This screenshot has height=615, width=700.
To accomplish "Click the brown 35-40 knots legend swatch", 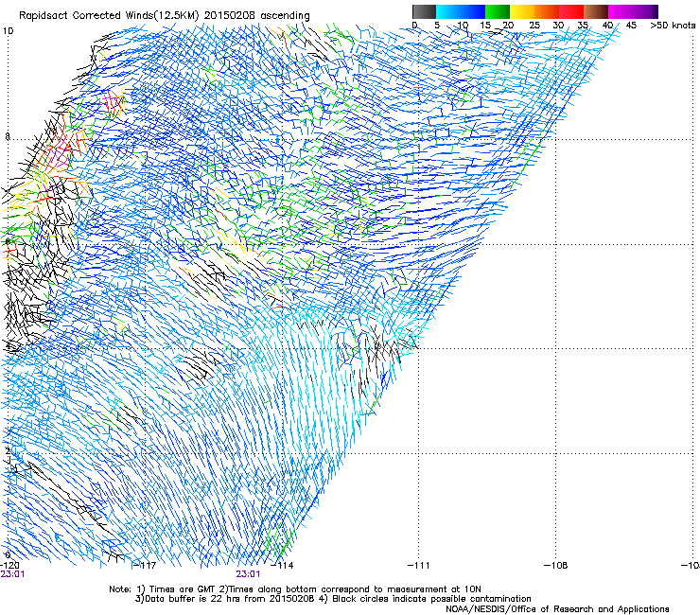I will [x=596, y=11].
